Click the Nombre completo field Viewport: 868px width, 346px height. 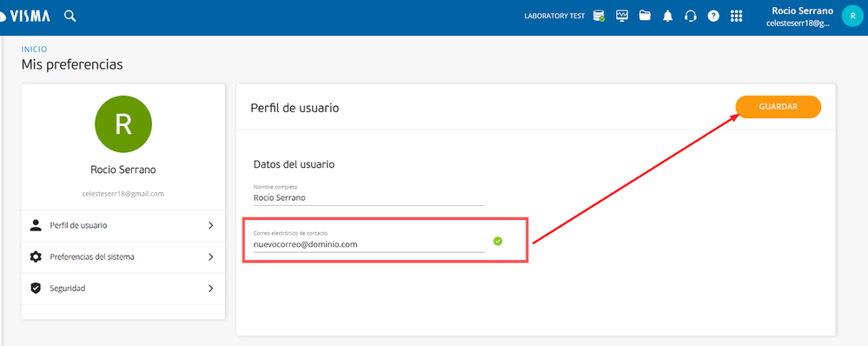pos(368,195)
